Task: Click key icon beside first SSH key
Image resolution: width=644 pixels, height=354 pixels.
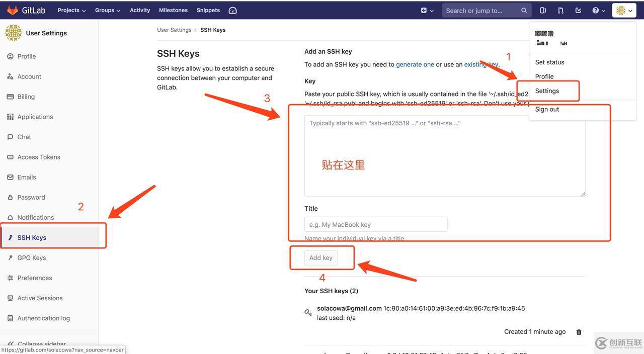Action: pyautogui.click(x=308, y=313)
